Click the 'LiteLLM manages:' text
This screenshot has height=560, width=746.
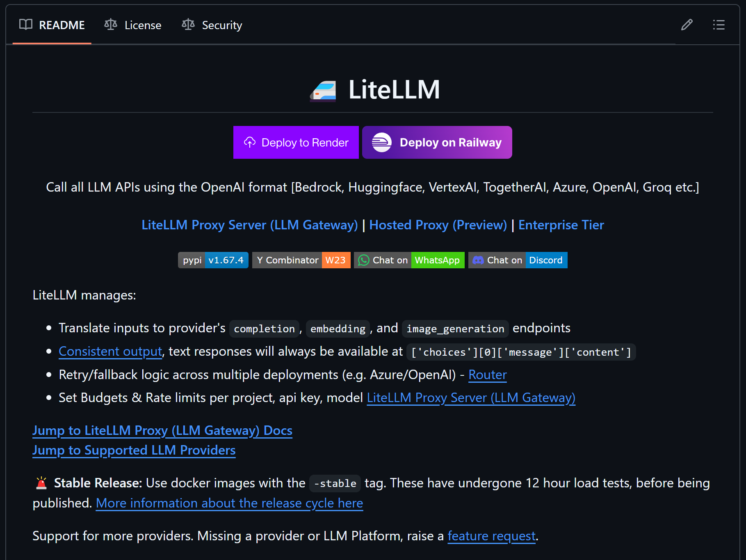84,295
